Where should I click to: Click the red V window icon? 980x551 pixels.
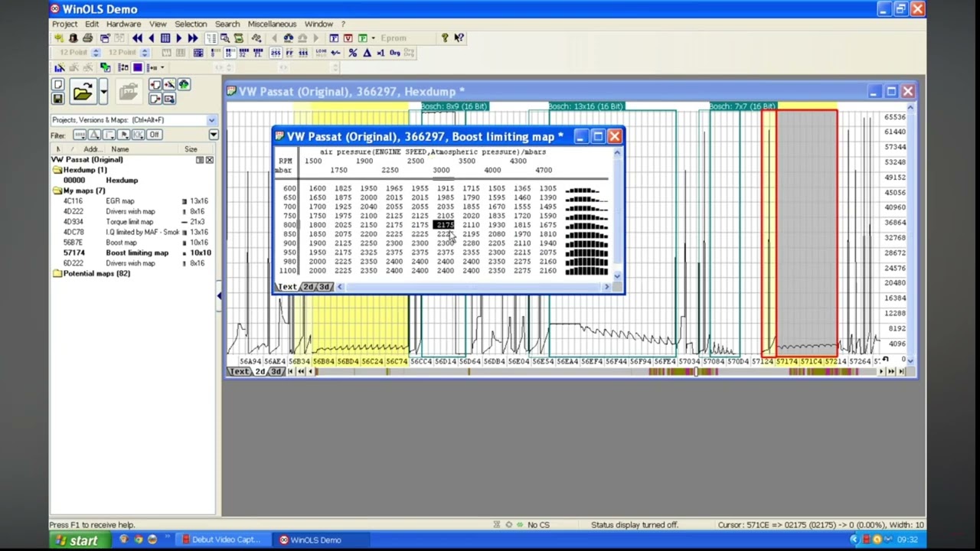[348, 38]
